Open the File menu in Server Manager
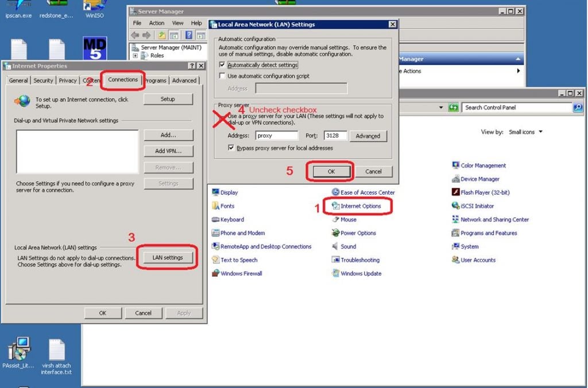 [x=137, y=23]
